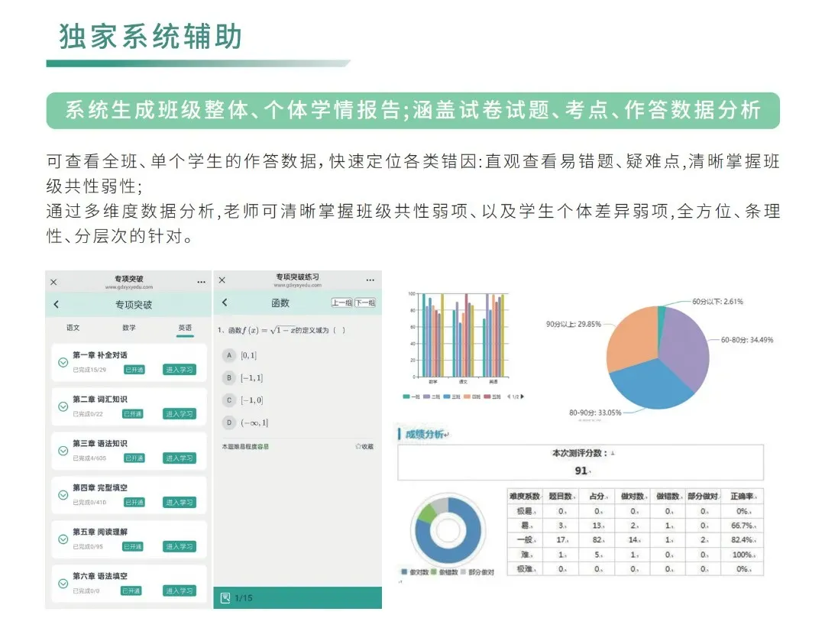The height and width of the screenshot is (644, 825).
Task: Click the 已完成15/29 progress text
Action: tap(89, 370)
